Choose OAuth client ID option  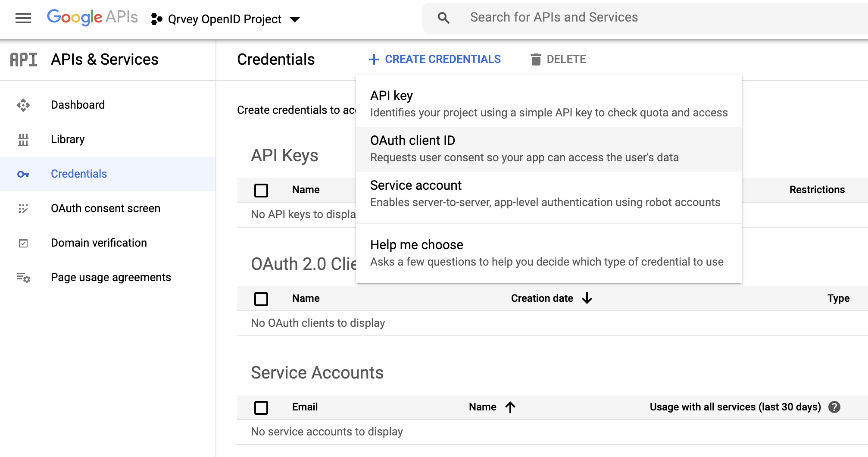click(x=549, y=149)
